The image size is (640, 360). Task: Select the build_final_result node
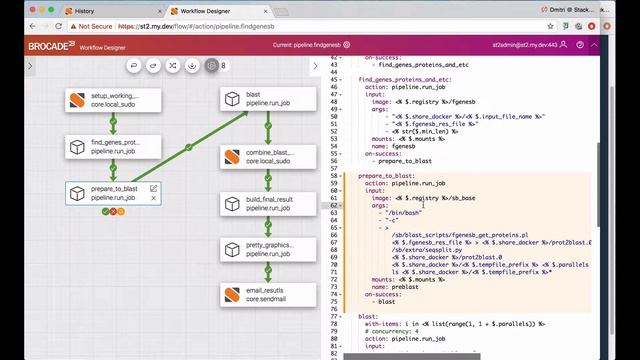coord(268,204)
